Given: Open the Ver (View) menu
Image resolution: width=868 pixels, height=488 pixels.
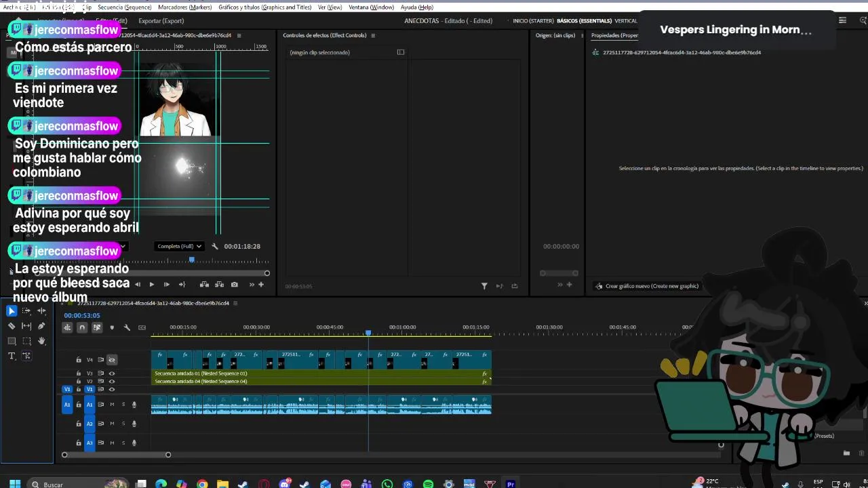Looking at the screenshot, I should 330,7.
